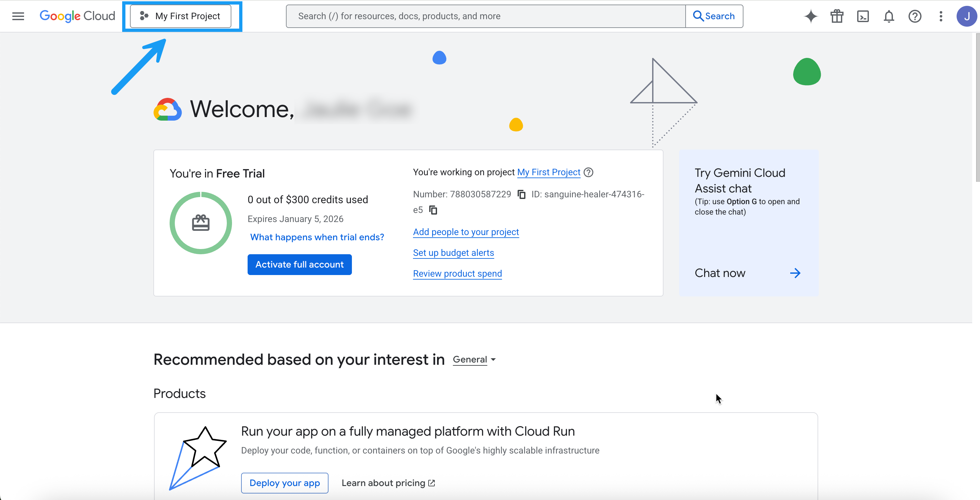Viewport: 980px width, 500px height.
Task: Open the My First Project picker
Action: [x=181, y=16]
